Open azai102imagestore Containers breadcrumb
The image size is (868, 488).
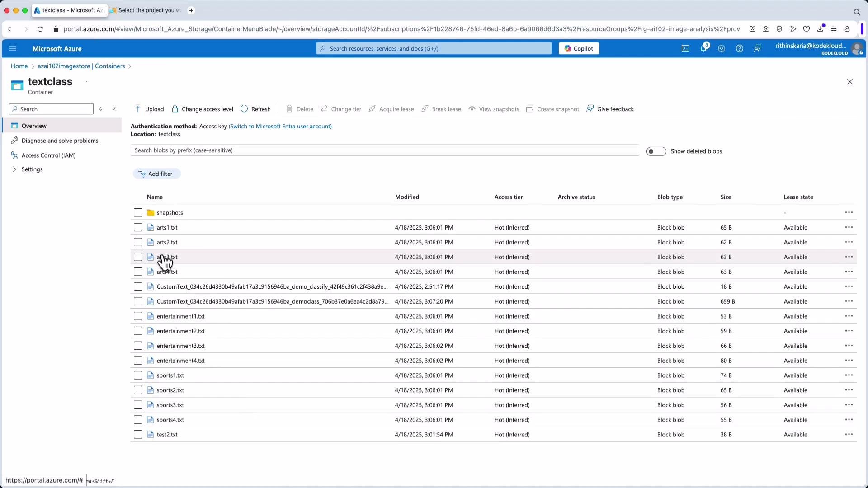tap(81, 66)
